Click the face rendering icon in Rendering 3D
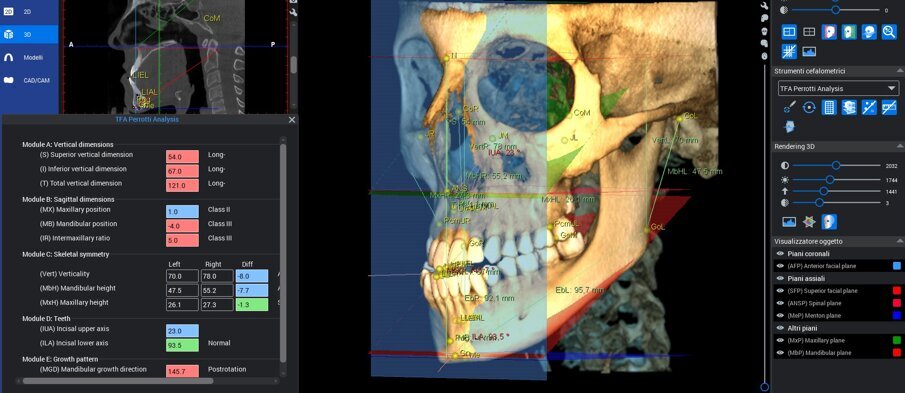This screenshot has height=393, width=905. [829, 221]
